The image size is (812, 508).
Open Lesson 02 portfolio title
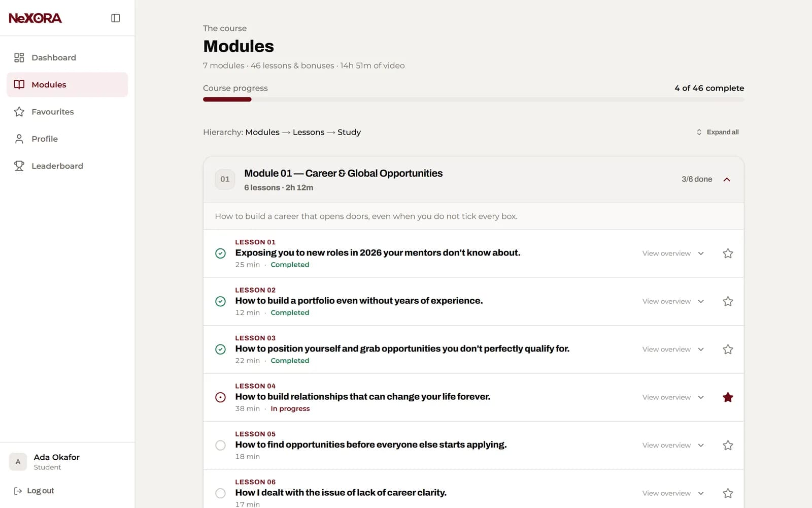(x=359, y=301)
